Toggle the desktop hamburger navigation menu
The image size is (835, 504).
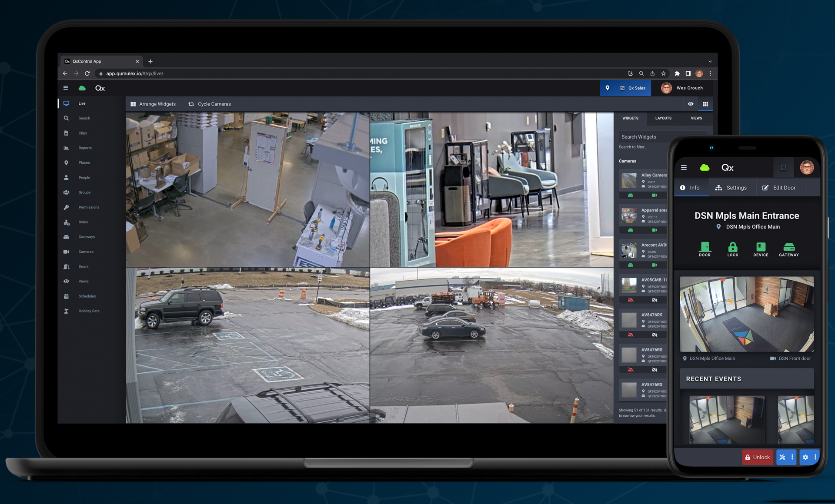(66, 88)
